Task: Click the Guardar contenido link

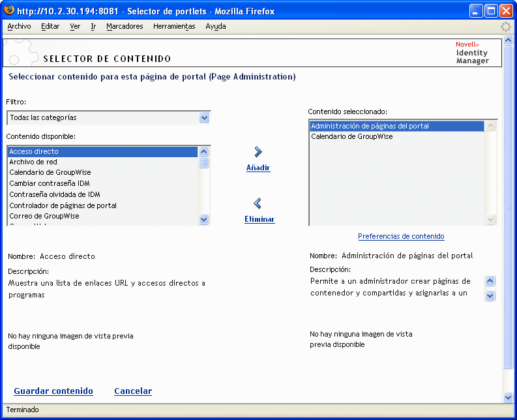Action: (x=53, y=391)
